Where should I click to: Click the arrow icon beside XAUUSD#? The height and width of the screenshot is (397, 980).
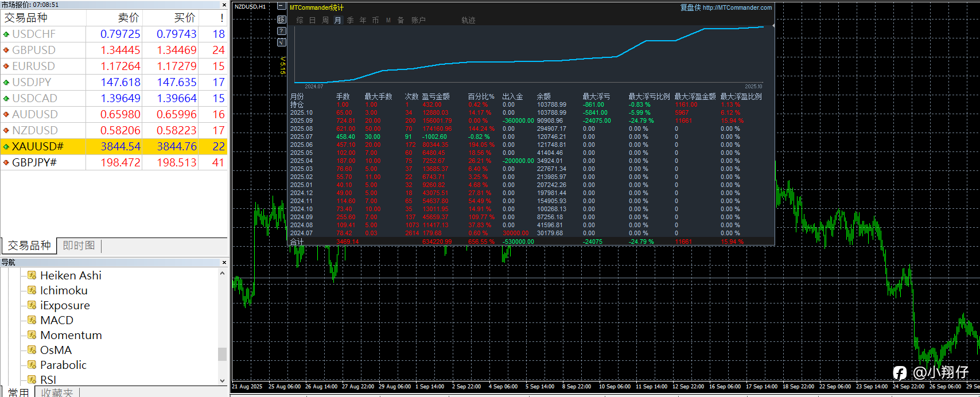(6, 147)
